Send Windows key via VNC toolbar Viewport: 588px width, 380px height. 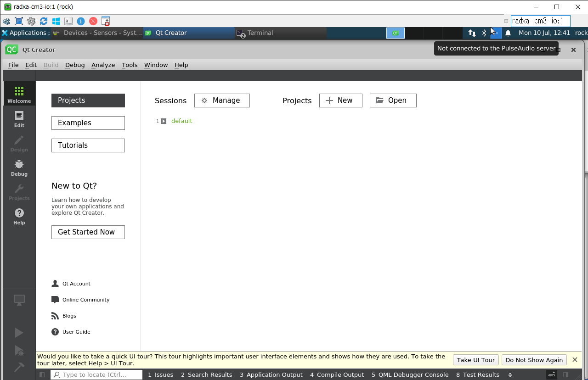pos(56,21)
